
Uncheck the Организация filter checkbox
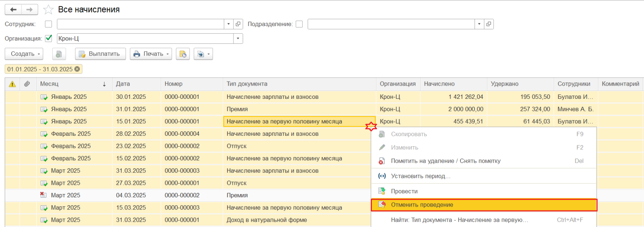click(49, 39)
